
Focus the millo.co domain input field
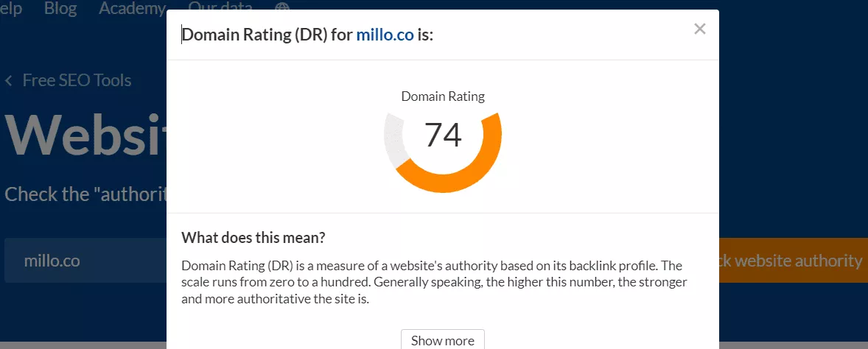[85, 261]
